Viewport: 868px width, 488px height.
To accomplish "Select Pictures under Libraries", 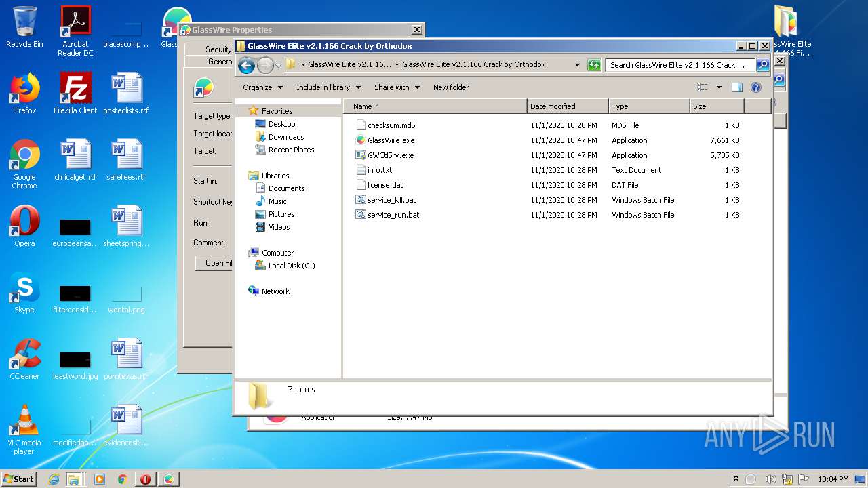I will pos(281,214).
